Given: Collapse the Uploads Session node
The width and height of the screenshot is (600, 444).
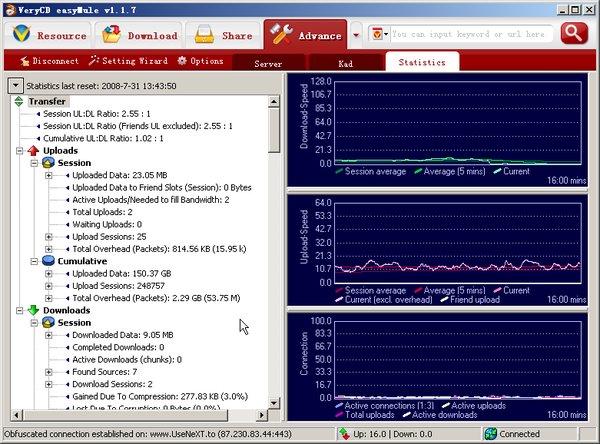Looking at the screenshot, I should coord(34,163).
